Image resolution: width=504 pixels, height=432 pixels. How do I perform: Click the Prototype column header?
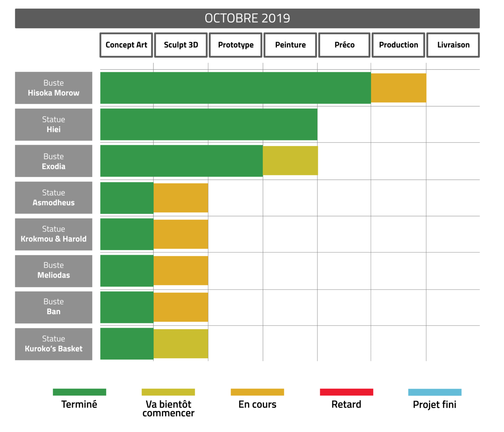tap(236, 45)
